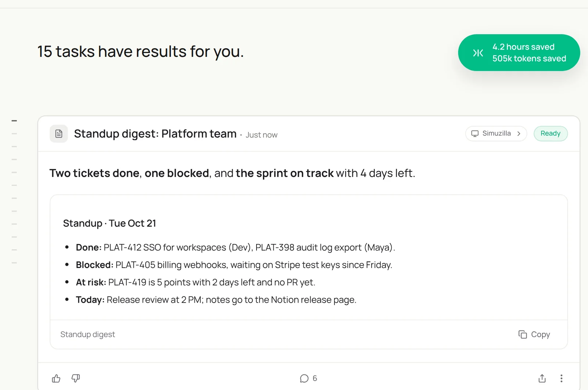Viewport: 588px width, 390px height.
Task: Give a thumbs down to the digest
Action: [x=76, y=378]
